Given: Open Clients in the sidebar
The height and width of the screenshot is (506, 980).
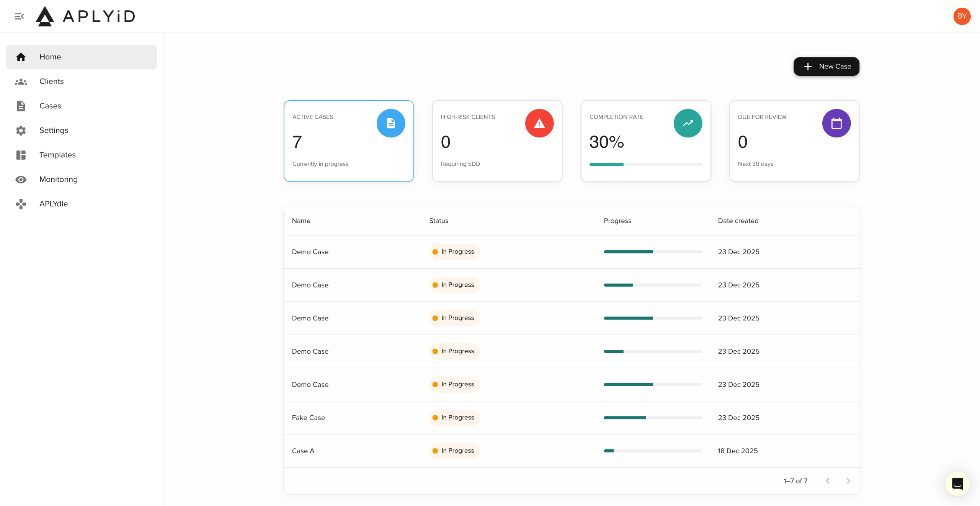Looking at the screenshot, I should (x=51, y=81).
